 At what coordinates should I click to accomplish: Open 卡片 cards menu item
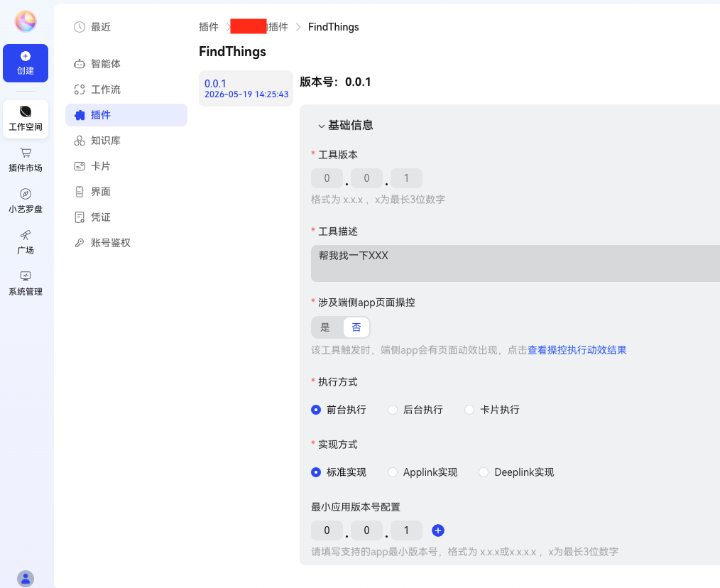[126, 166]
